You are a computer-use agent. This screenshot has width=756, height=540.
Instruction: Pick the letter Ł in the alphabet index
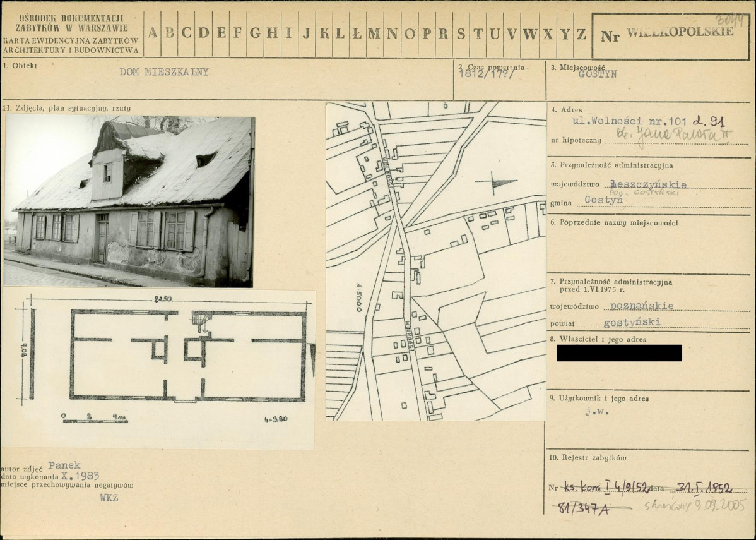coord(357,34)
